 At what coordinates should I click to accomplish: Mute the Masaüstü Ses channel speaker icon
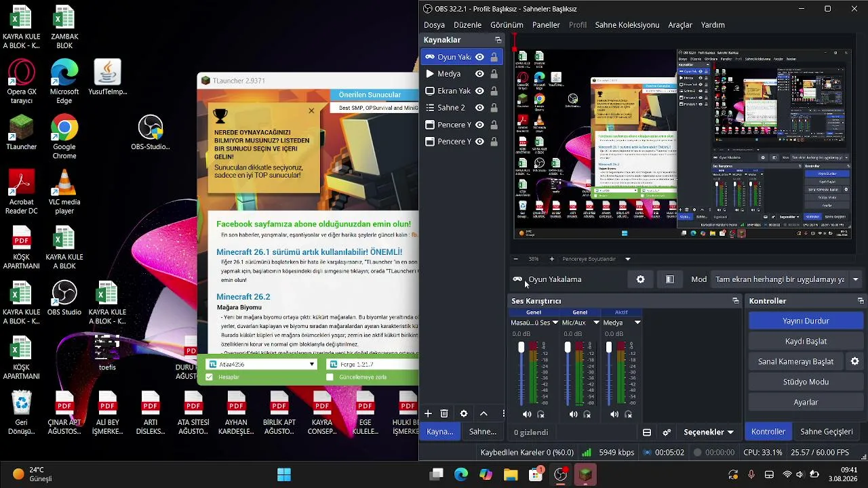(527, 414)
